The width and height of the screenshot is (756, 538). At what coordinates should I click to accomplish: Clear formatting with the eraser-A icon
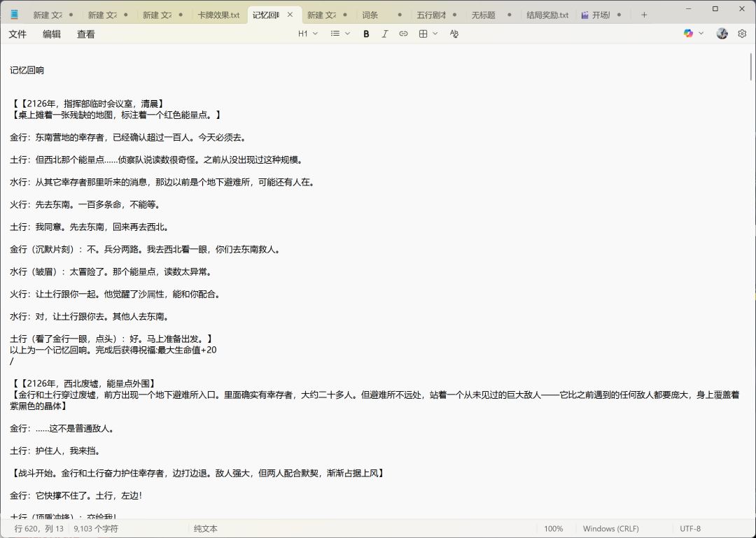(x=454, y=34)
